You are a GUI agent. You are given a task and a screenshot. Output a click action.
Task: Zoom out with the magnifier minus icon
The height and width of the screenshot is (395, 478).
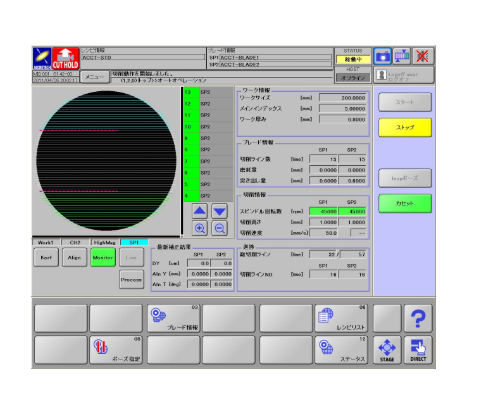tap(219, 228)
